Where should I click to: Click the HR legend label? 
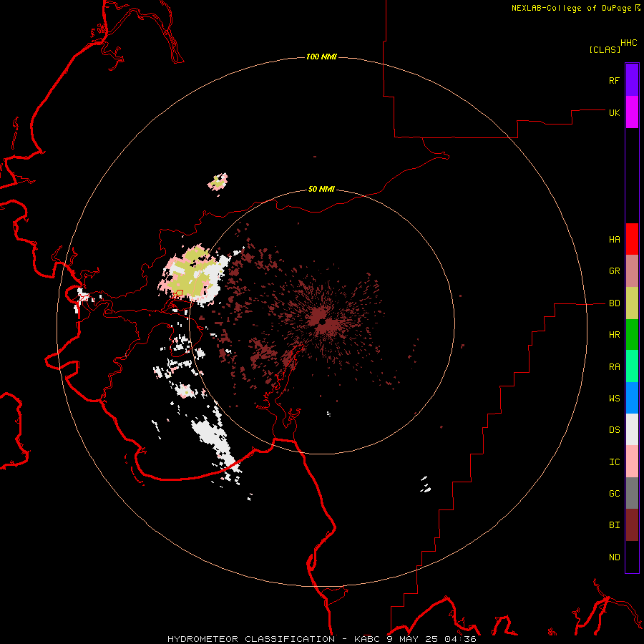tap(614, 334)
